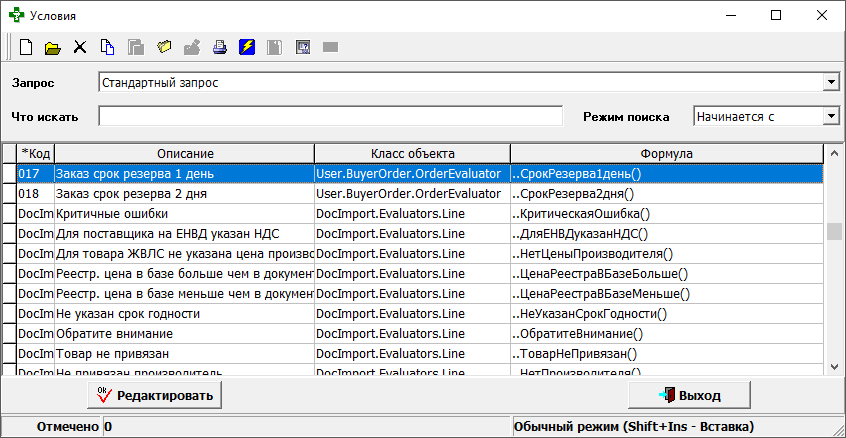This screenshot has width=846, height=438.
Task: Select the Товар не привязан row
Action: [x=184, y=353]
